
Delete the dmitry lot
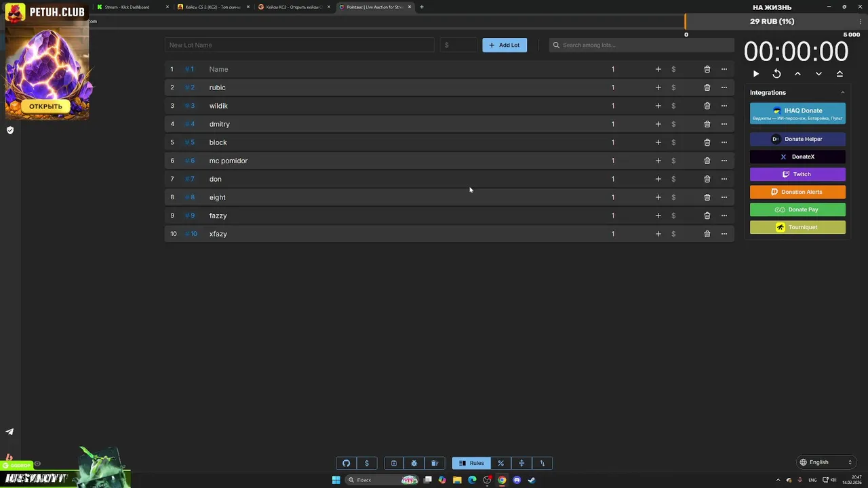point(707,124)
